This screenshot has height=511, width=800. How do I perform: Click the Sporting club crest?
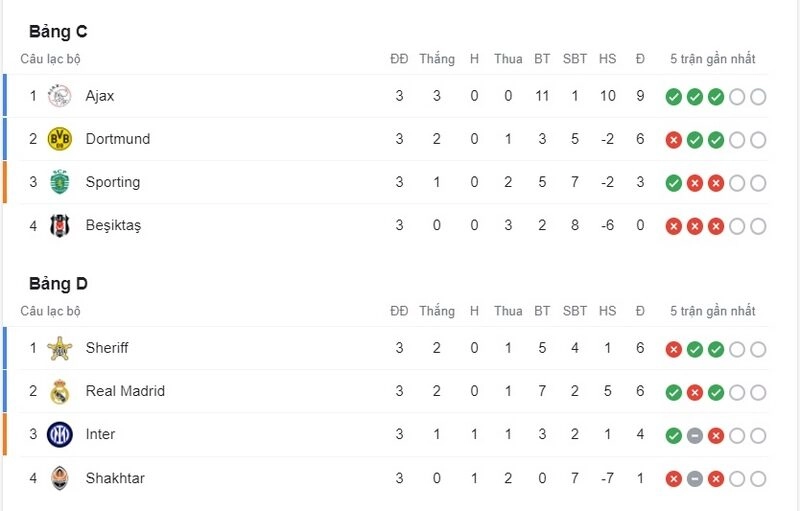[59, 182]
